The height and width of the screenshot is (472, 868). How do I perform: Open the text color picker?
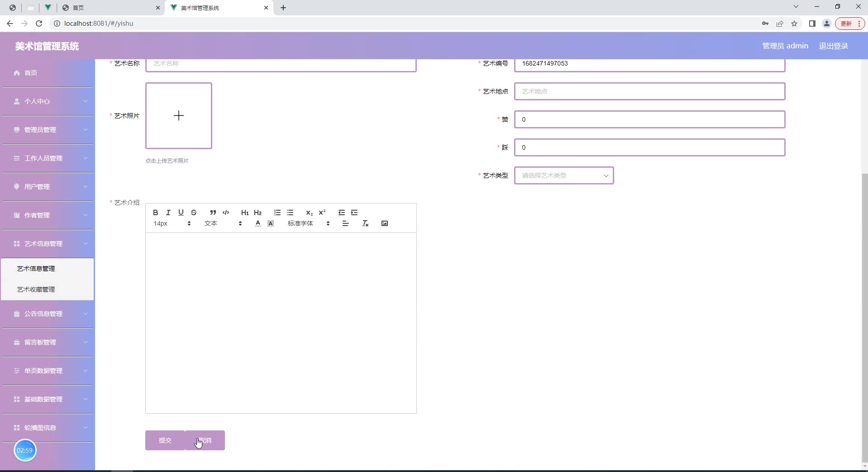(258, 223)
